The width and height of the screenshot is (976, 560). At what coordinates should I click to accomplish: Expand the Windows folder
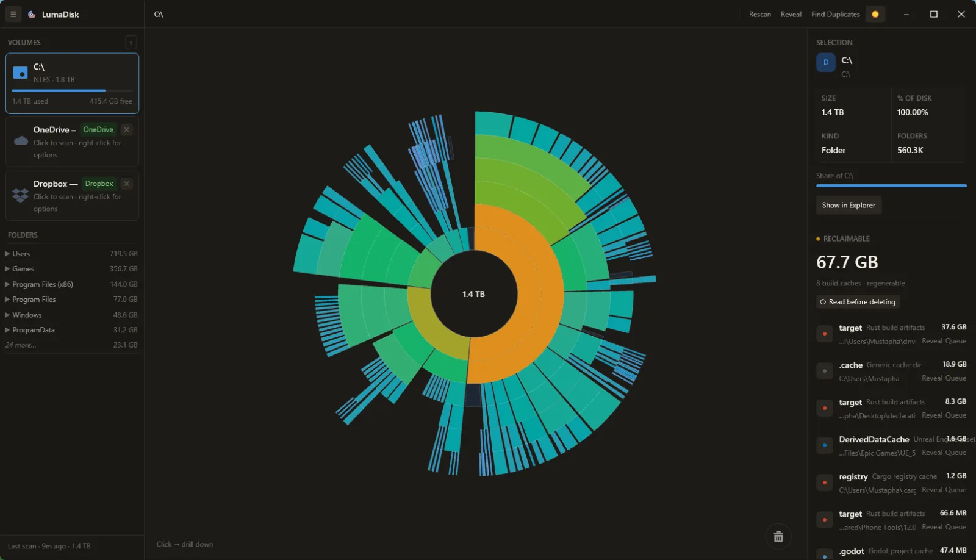pyautogui.click(x=7, y=315)
